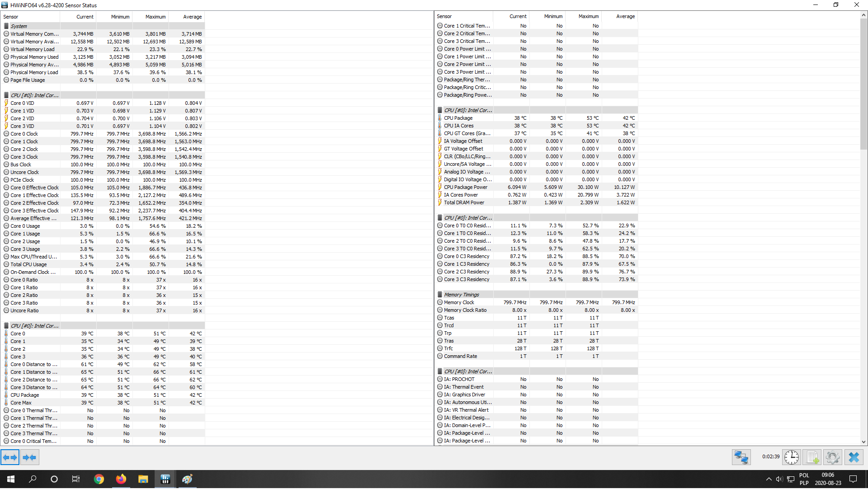Screen dimensions: 868x489
Task: Close sensor status with blue X icon
Action: pyautogui.click(x=854, y=458)
